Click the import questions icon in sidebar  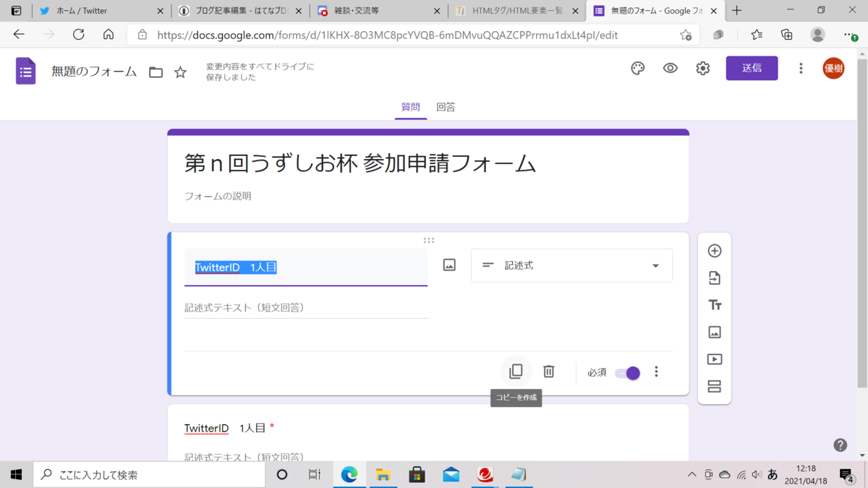[x=714, y=278]
